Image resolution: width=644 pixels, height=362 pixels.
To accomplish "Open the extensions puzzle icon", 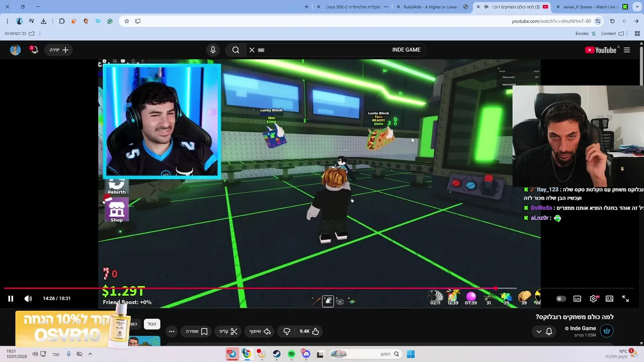I will click(61, 21).
